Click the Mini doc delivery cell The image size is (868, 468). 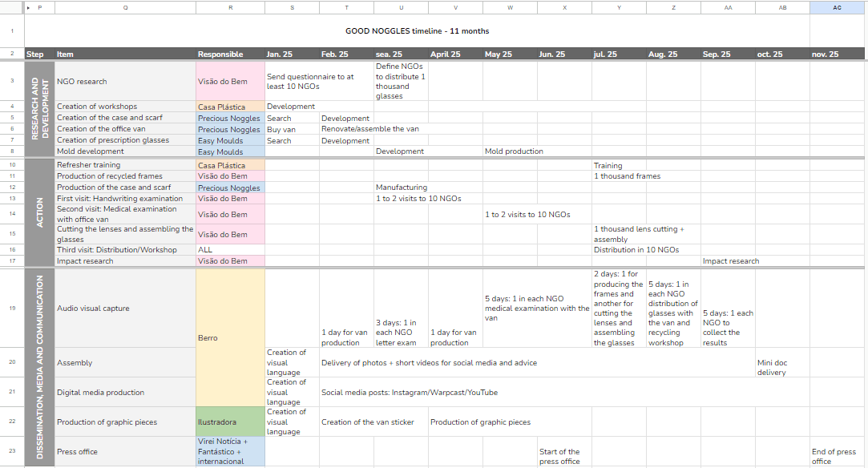(x=781, y=367)
